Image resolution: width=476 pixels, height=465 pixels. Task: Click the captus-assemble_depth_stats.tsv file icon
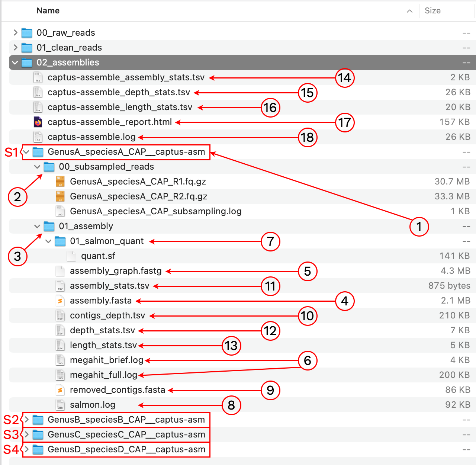point(38,92)
